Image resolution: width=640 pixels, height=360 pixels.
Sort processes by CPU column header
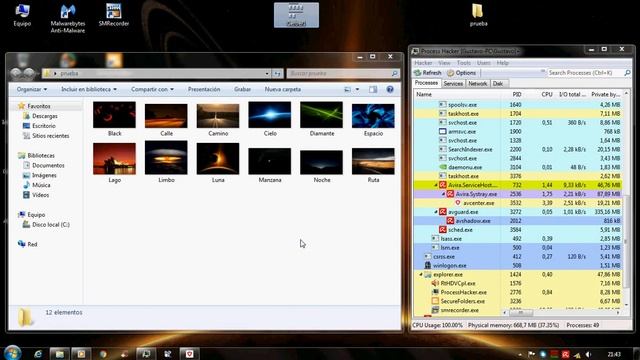(547, 94)
